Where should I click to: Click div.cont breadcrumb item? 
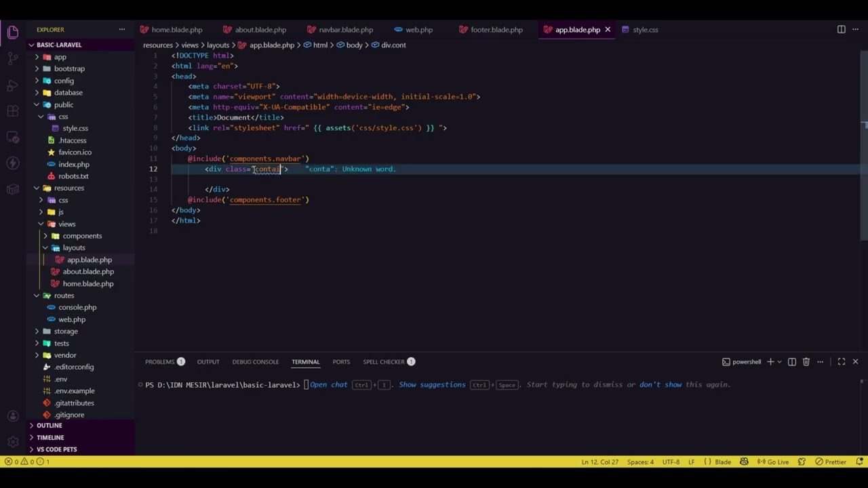click(389, 45)
